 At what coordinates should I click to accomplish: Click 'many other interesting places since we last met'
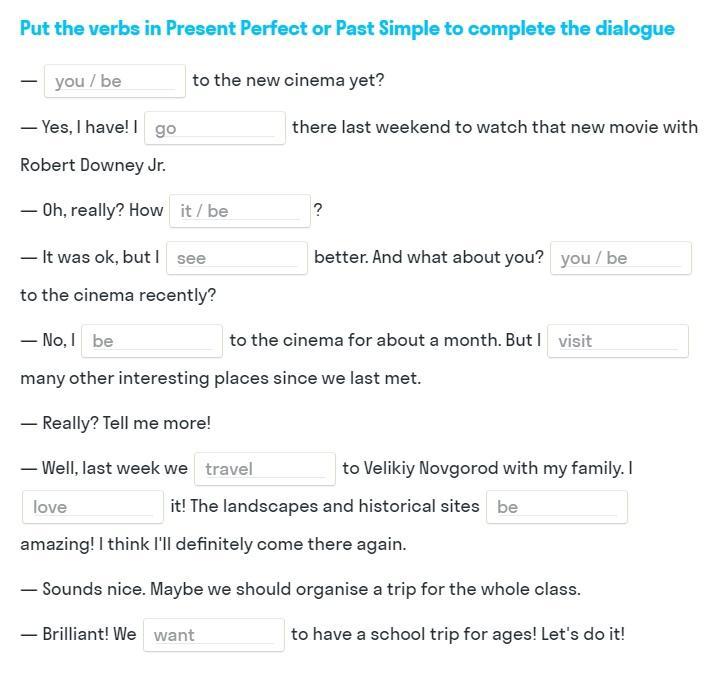(220, 378)
